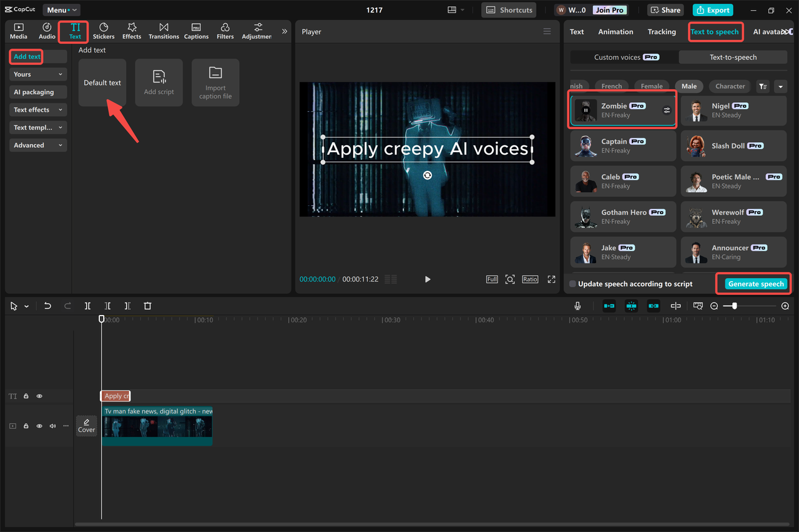Viewport: 799px width, 532px height.
Task: Open the Stickers panel
Action: [x=104, y=31]
